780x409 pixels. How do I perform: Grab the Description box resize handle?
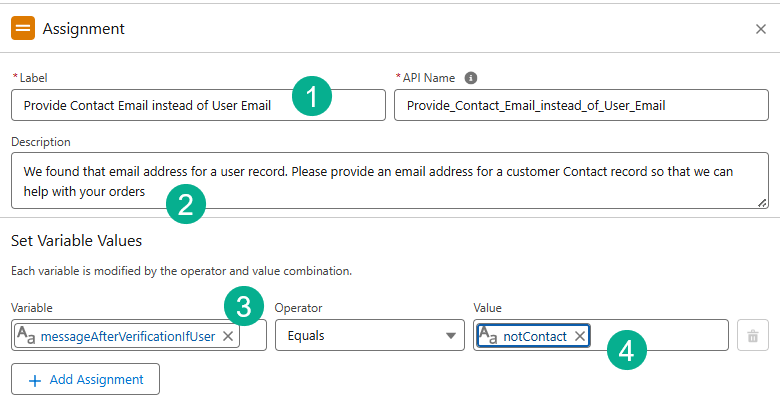coord(762,202)
